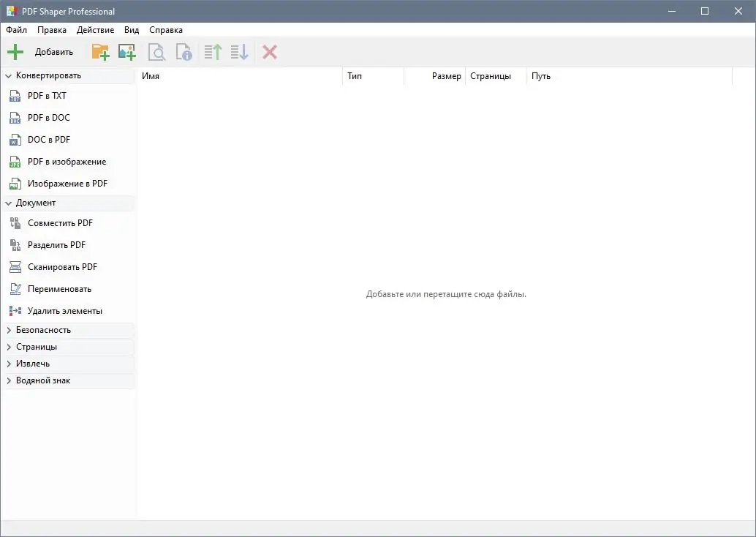756x537 pixels.
Task: Click the add folder toolbar icon
Action: [100, 51]
